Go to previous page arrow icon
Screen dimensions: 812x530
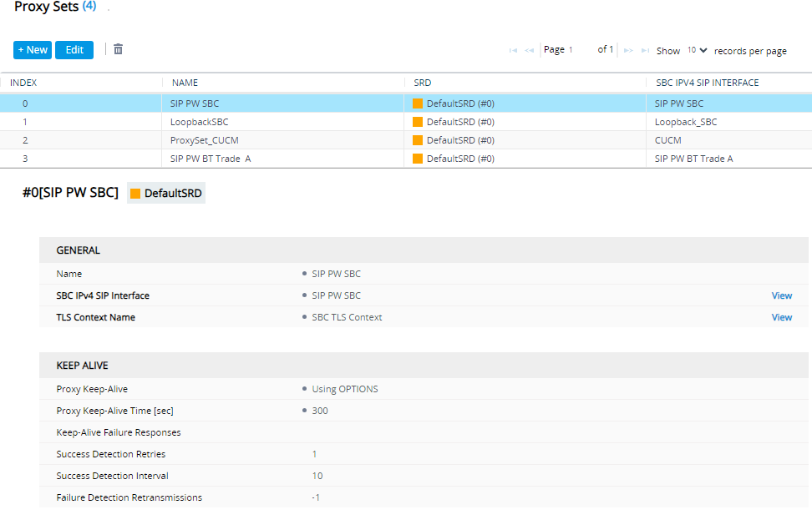pos(529,50)
